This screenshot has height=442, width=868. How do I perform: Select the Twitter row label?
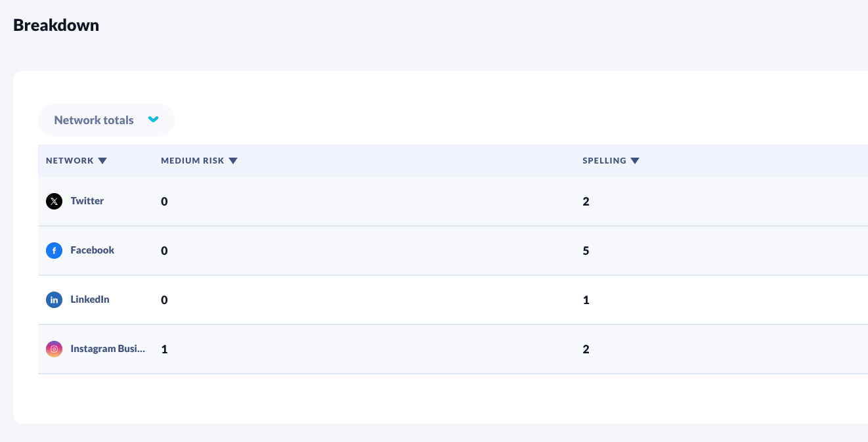pos(87,201)
